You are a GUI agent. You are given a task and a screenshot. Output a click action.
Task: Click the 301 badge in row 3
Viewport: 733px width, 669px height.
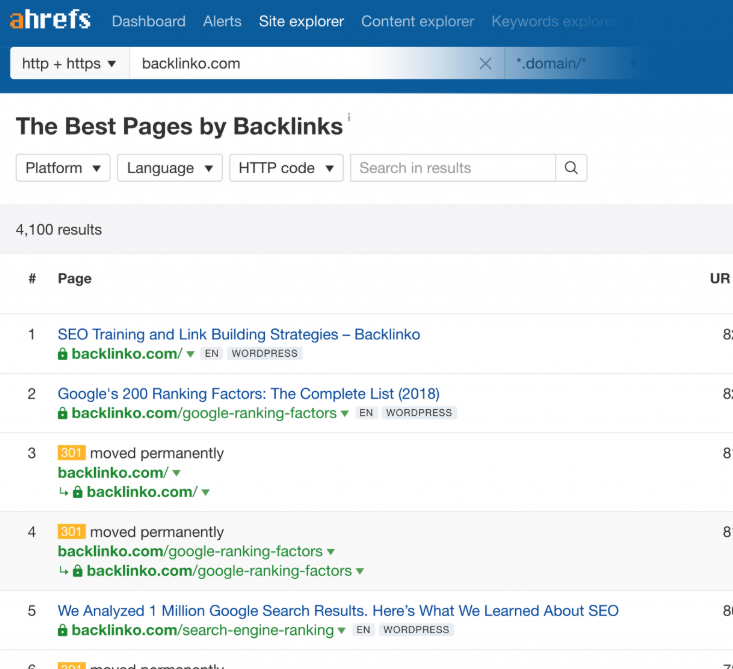pos(72,453)
